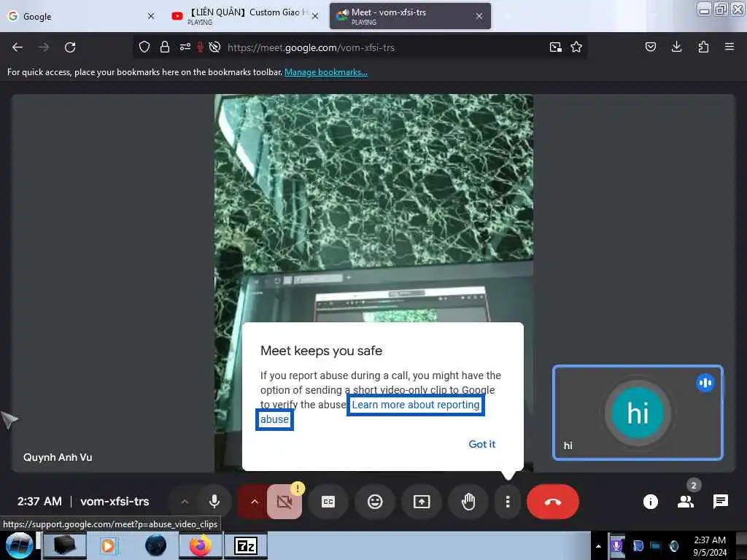Click the meeting code vom-xfsi-trs text
The image size is (747, 560).
115,502
